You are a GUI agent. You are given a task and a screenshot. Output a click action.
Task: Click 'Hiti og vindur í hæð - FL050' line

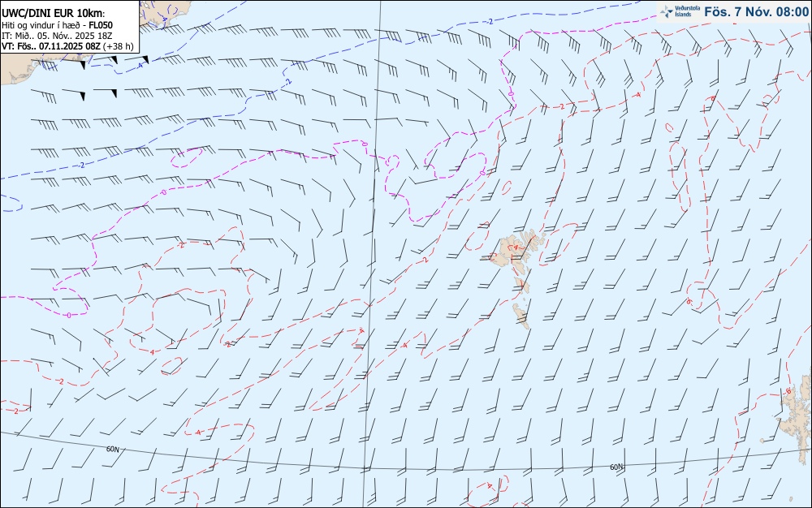(57, 25)
